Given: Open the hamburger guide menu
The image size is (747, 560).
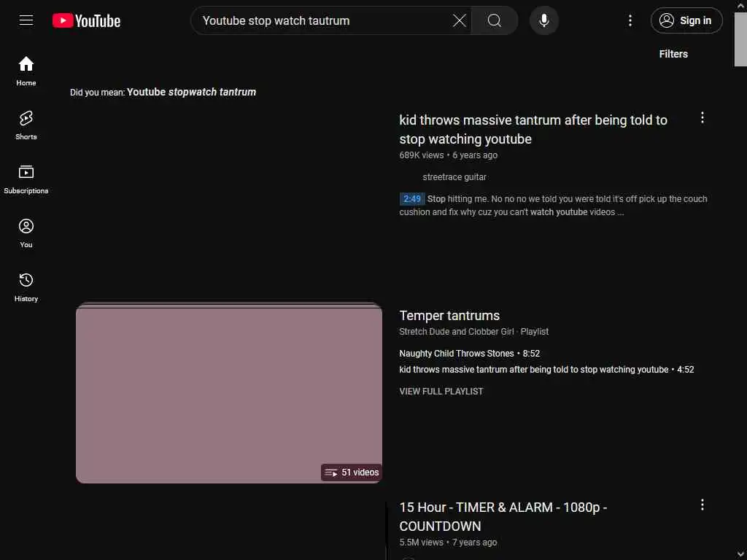Looking at the screenshot, I should coord(26,20).
